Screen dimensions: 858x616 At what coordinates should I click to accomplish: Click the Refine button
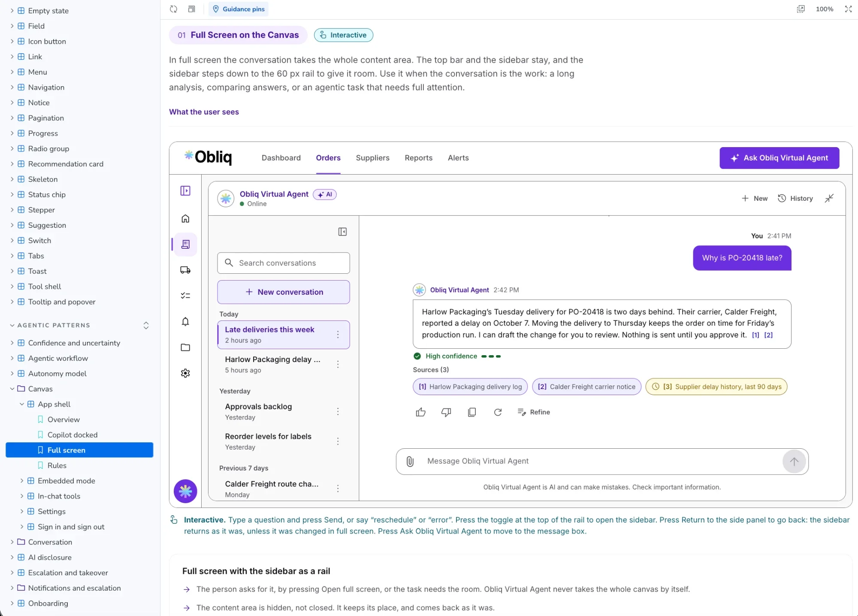click(534, 412)
